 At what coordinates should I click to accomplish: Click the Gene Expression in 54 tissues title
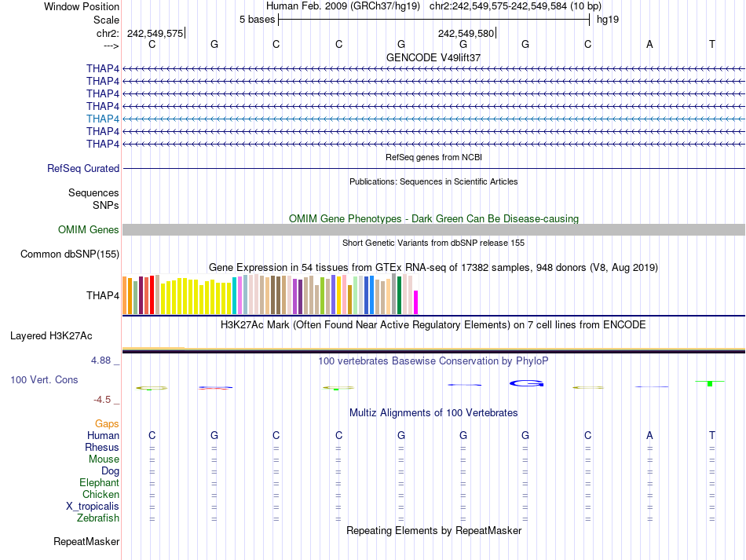pyautogui.click(x=433, y=267)
